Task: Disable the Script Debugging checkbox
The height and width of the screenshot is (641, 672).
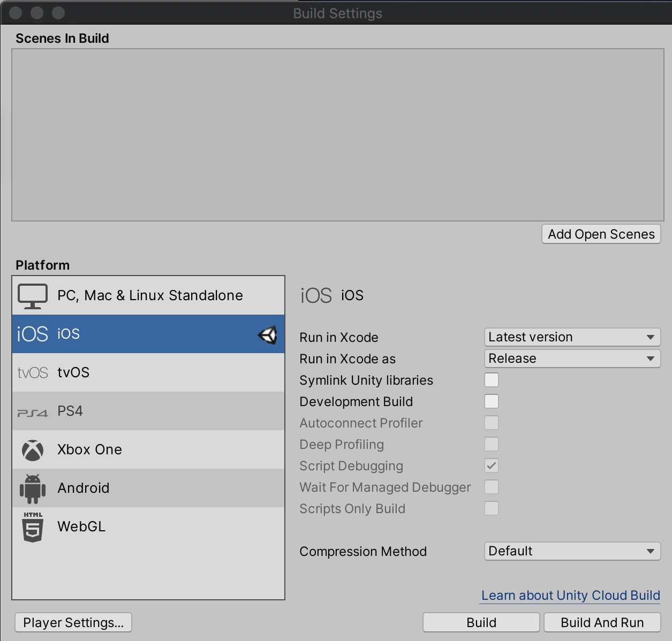Action: [491, 466]
